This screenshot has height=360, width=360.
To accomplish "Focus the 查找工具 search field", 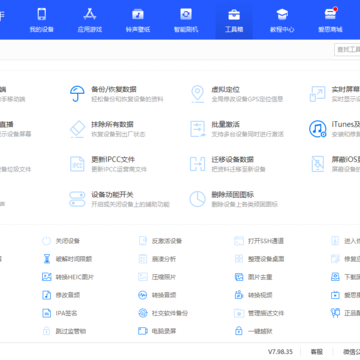I will (x=347, y=50).
